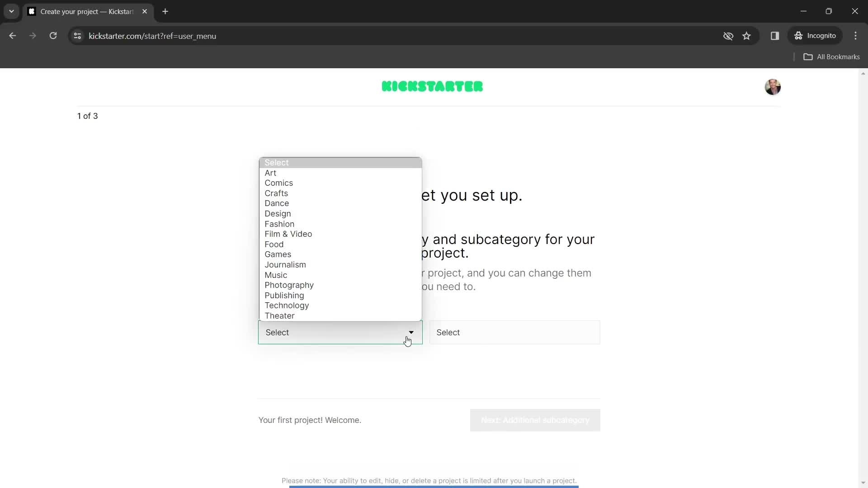The width and height of the screenshot is (868, 488).
Task: Click the browser back navigation icon
Action: click(13, 36)
